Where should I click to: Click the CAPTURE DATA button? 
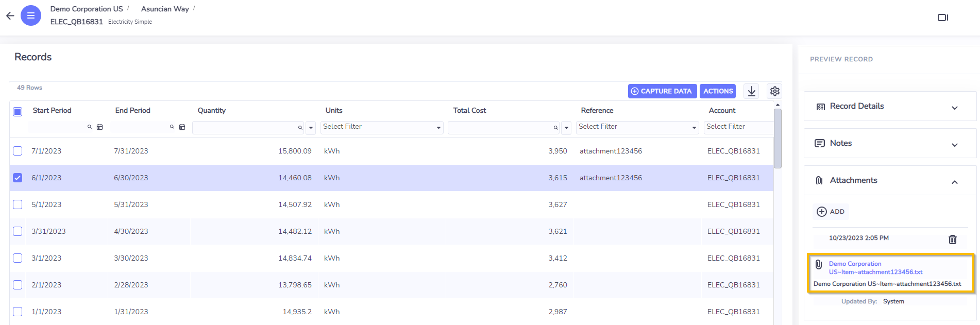pyautogui.click(x=662, y=91)
